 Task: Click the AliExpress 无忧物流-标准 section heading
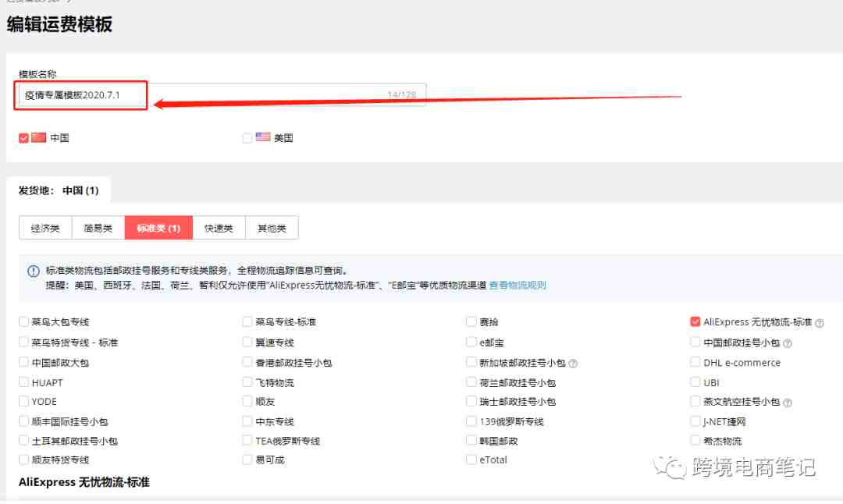point(84,482)
